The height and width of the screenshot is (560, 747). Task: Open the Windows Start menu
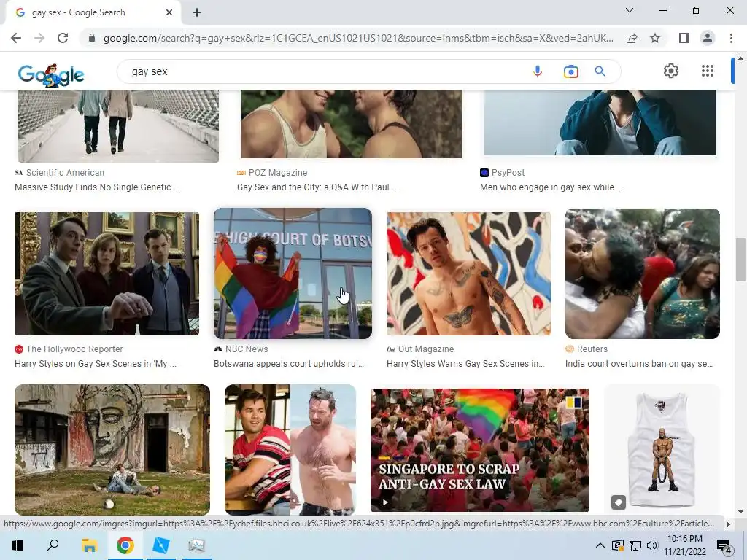pos(18,545)
